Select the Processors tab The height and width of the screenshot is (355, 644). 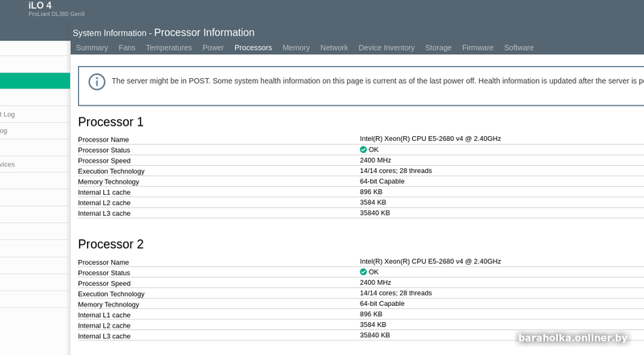pyautogui.click(x=253, y=47)
